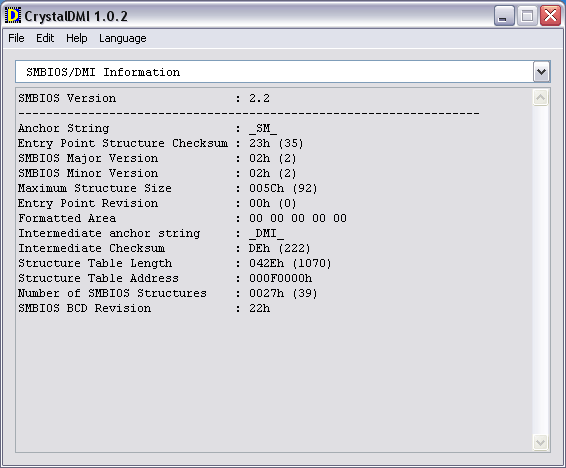Screen dimensions: 566x468
Task: Minimize the CrystalDMI window
Action: [x=504, y=16]
